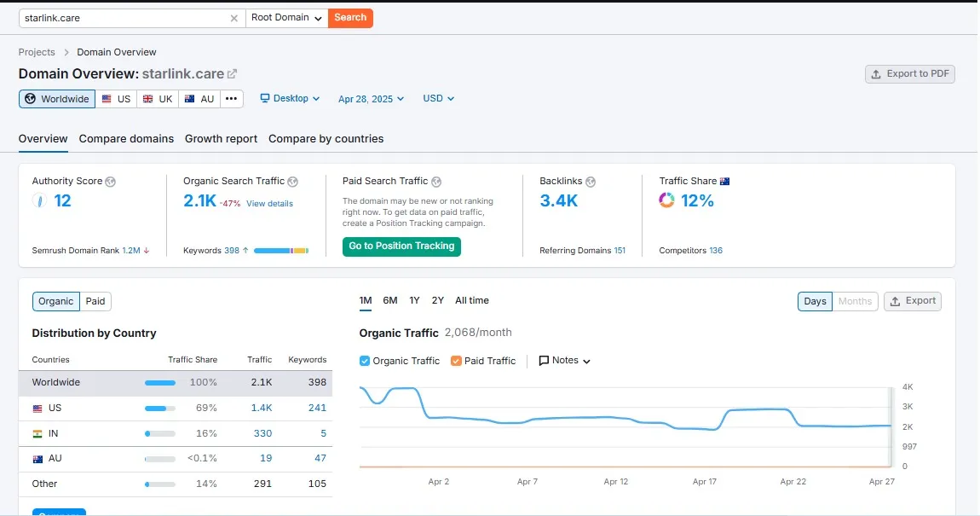Uncheck the Paid Traffic checkbox
Screen dimensions: 980x516
point(456,361)
